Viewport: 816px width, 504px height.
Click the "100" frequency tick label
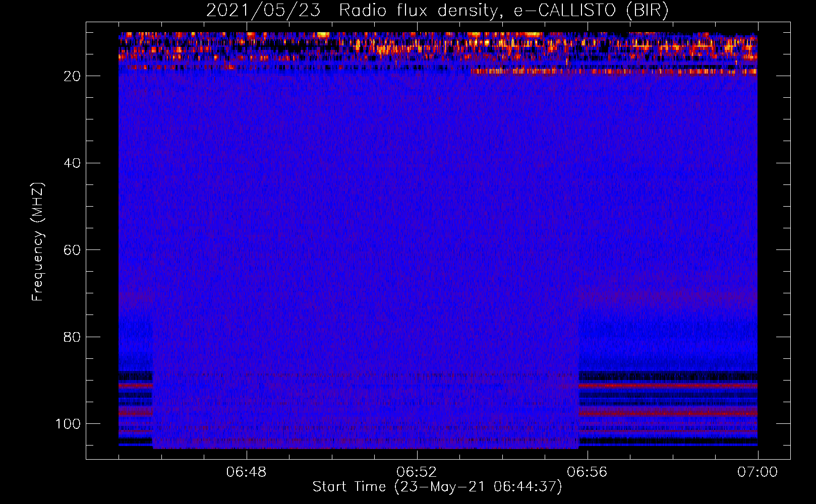[x=68, y=424]
